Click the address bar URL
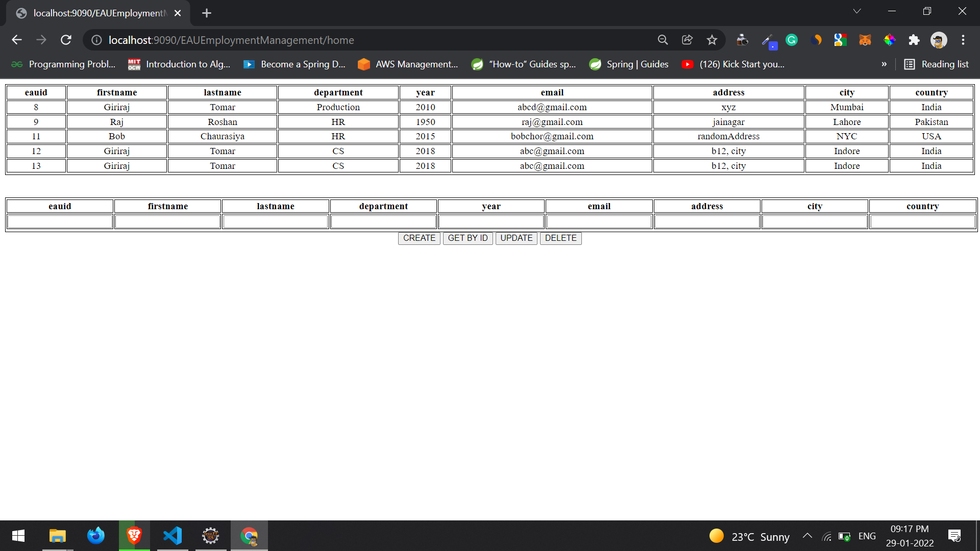The image size is (980, 551). (231, 40)
